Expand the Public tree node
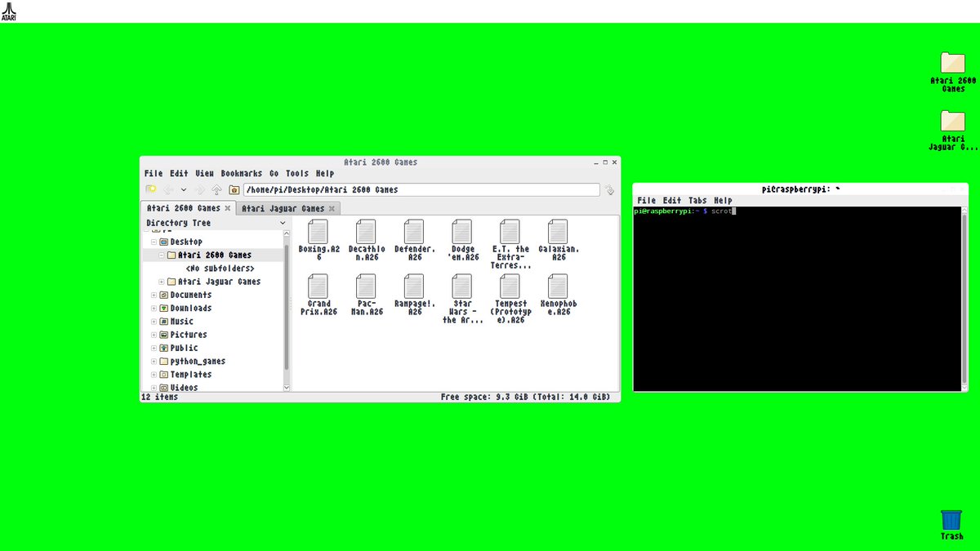This screenshot has width=980, height=551. pyautogui.click(x=154, y=348)
